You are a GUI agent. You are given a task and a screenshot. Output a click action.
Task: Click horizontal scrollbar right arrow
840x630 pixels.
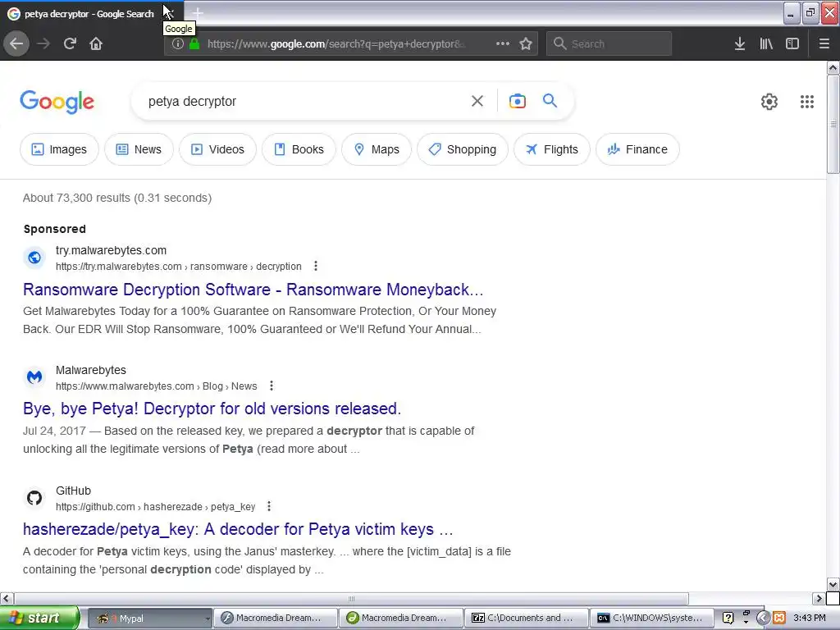click(819, 598)
